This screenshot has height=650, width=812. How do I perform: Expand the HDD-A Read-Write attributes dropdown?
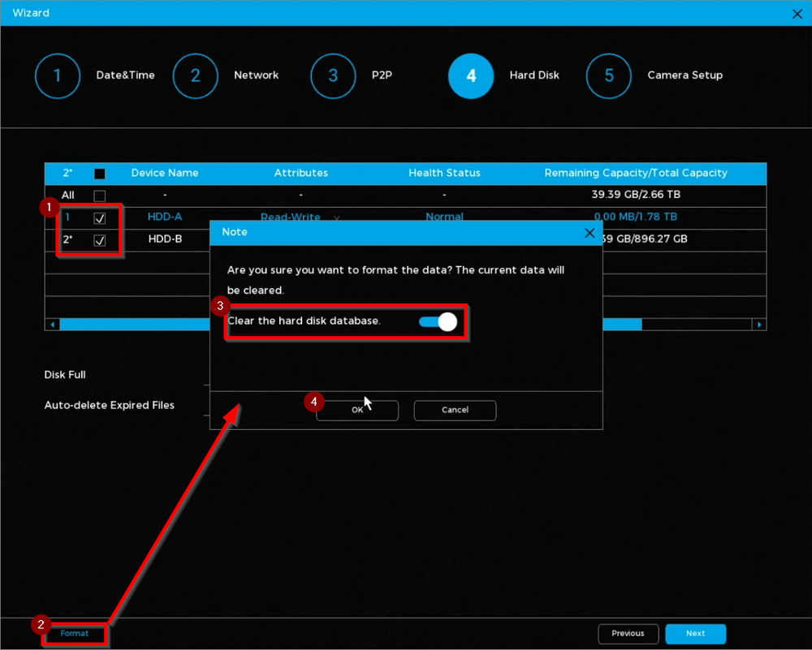tap(336, 218)
